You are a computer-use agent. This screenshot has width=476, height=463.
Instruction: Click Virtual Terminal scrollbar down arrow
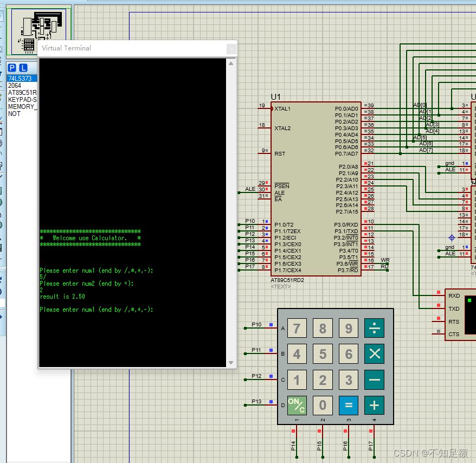tap(231, 363)
